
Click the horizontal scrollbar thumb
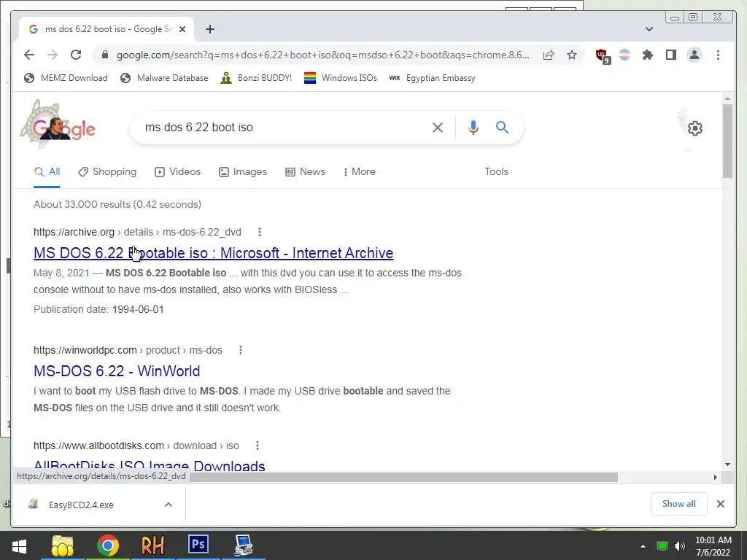click(x=404, y=477)
